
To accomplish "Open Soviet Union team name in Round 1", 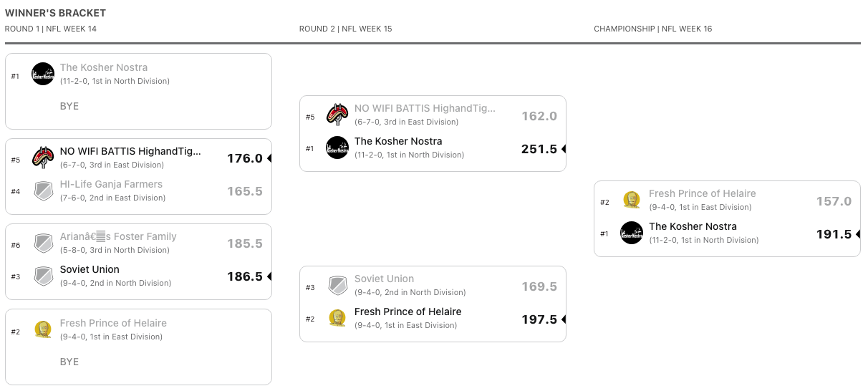I will click(x=90, y=269).
